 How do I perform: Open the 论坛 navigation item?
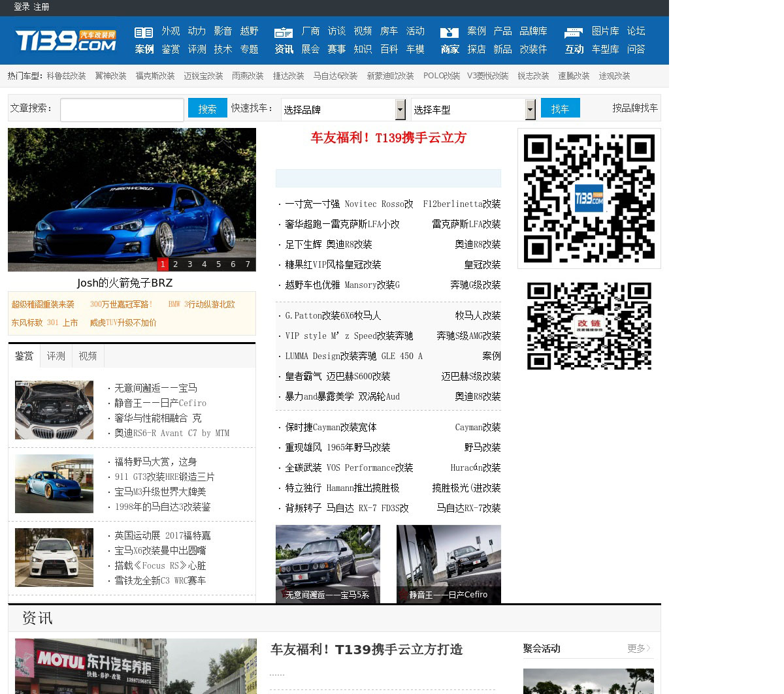click(636, 31)
